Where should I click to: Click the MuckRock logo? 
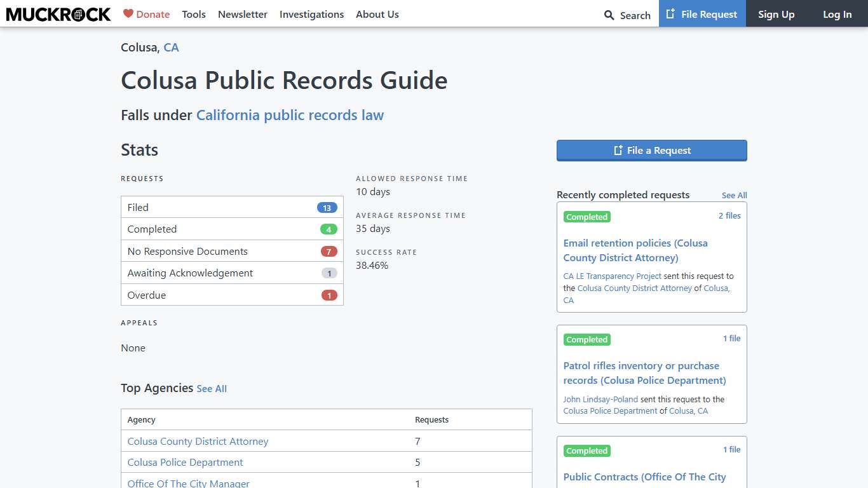tap(58, 13)
